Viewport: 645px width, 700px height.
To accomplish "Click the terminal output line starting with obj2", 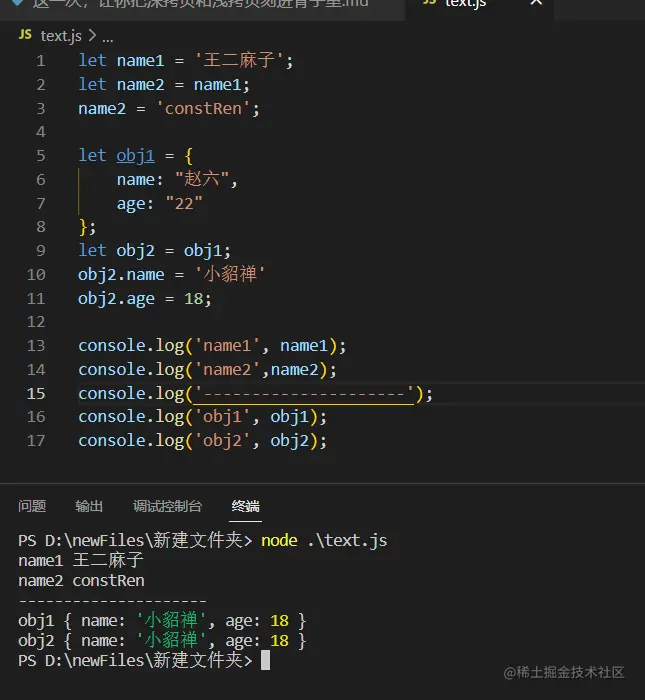I will tap(162, 641).
